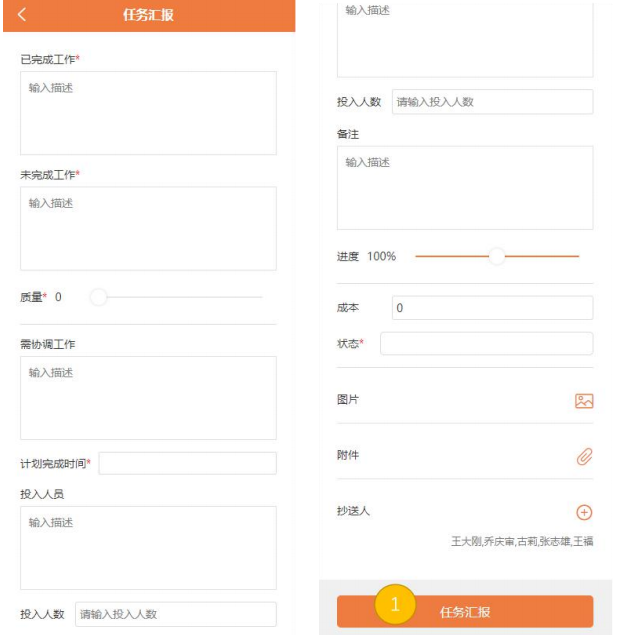Click the 质量 slider handle
Screen dimensions: 618x635
[98, 297]
